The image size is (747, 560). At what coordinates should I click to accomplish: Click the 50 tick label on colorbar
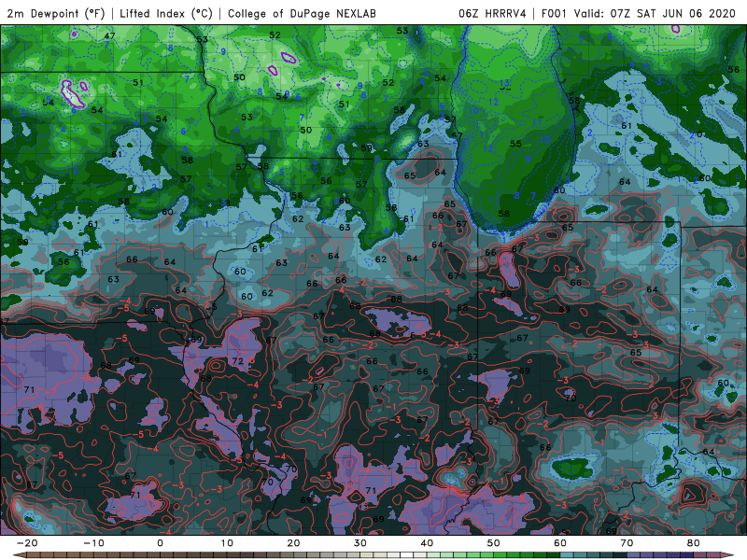pos(494,543)
